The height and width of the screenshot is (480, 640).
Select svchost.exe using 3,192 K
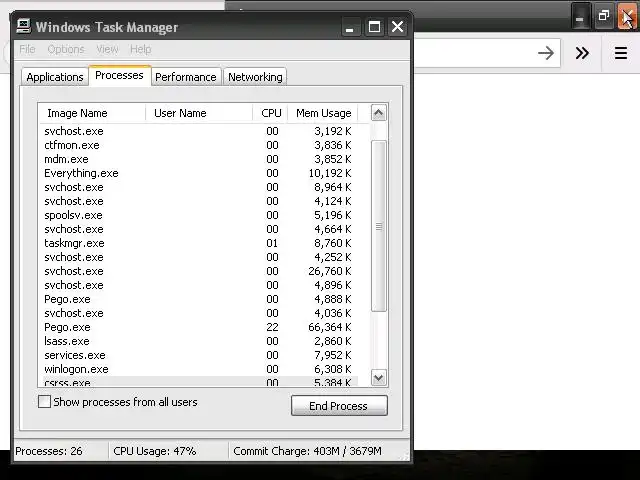198,131
